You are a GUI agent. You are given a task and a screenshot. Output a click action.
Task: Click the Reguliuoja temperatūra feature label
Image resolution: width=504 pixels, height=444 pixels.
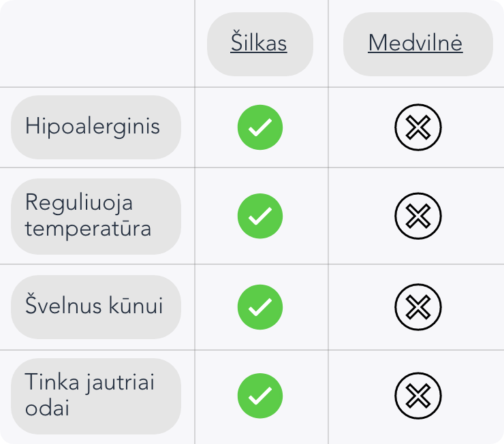click(x=89, y=215)
